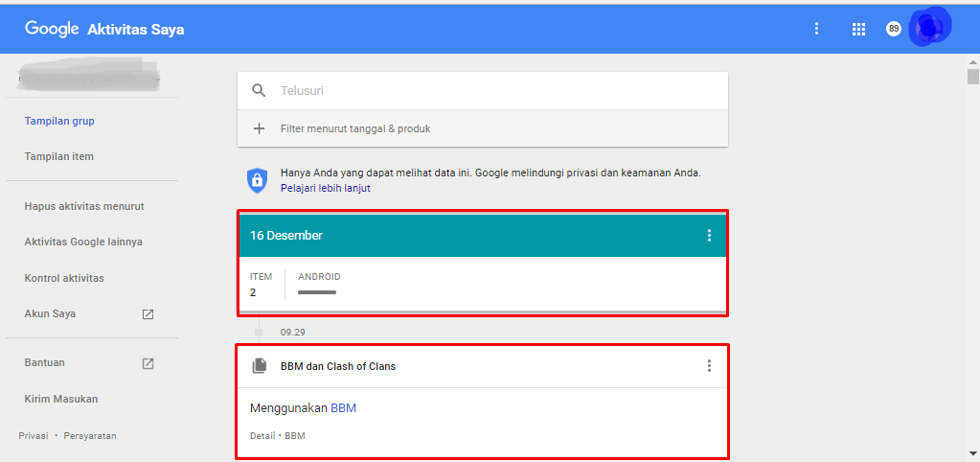The image size is (980, 462).
Task: Click the BBM dan Clash of Clans title
Action: point(338,366)
